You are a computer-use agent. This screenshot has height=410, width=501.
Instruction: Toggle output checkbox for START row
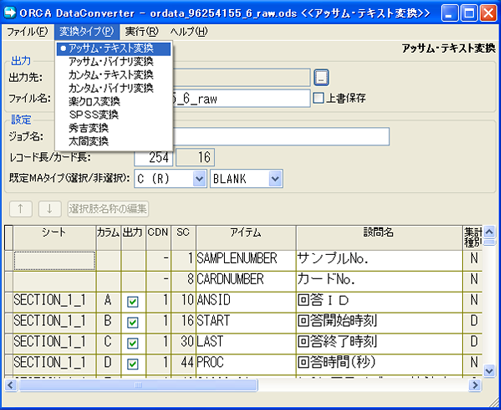tap(133, 323)
